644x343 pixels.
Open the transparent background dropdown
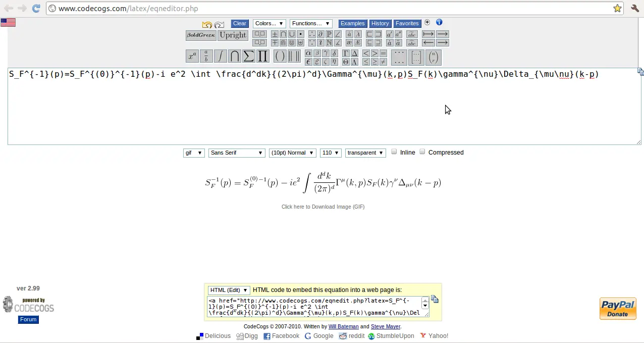click(365, 153)
